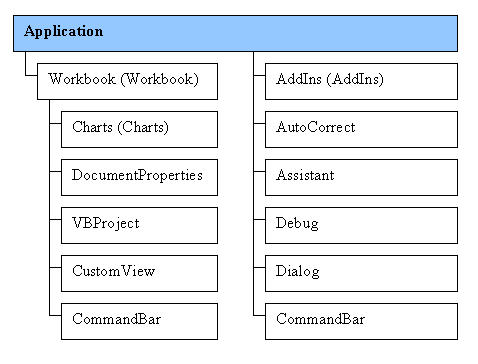Click the connector stub leading into VBProject box
The image size is (478, 364).
[55, 220]
